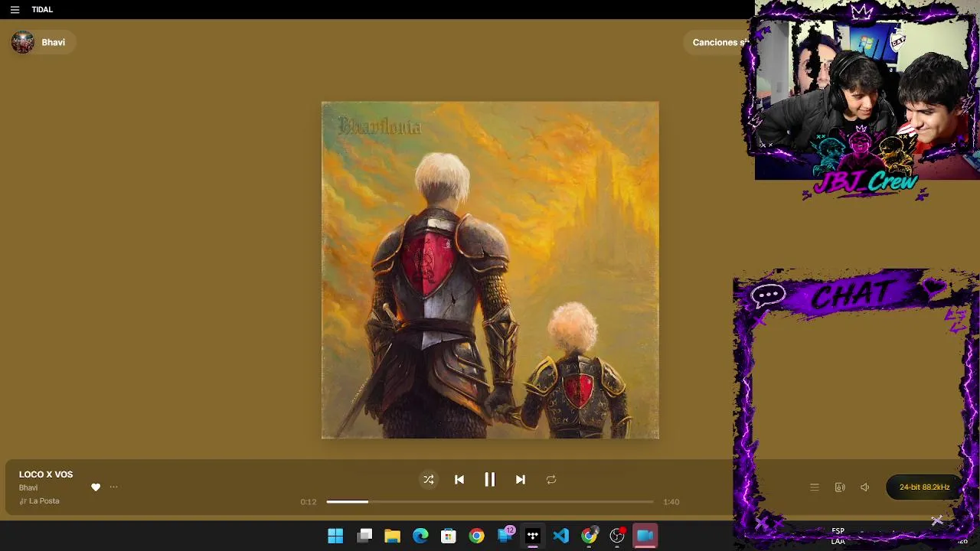980x551 pixels.
Task: Open the Bhavi artist avatar
Action: tap(23, 42)
